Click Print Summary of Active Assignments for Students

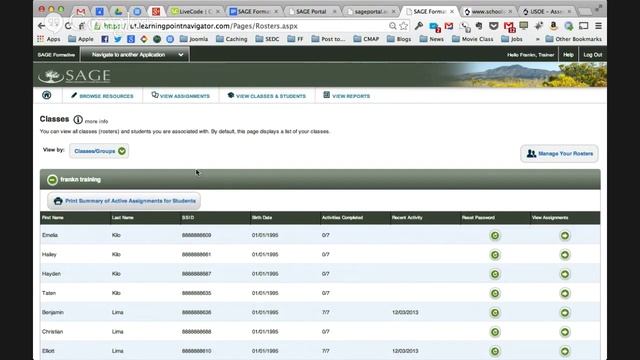[x=124, y=201]
